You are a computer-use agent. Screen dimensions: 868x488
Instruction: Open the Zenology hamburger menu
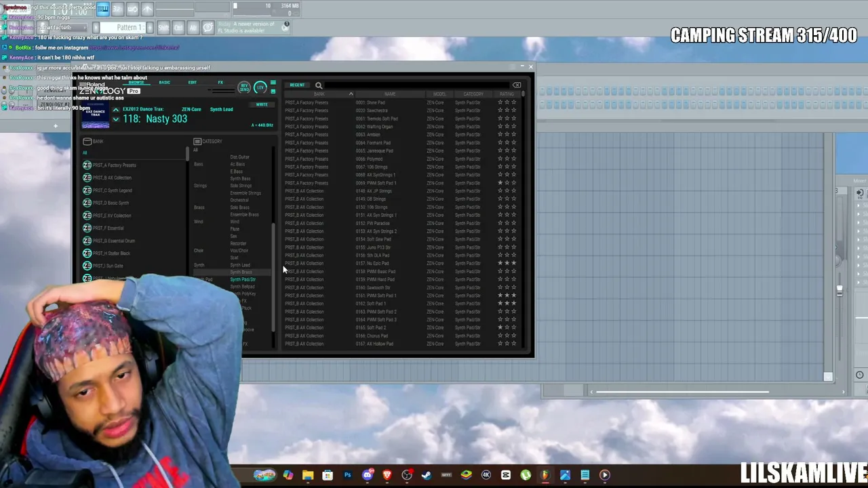[273, 83]
